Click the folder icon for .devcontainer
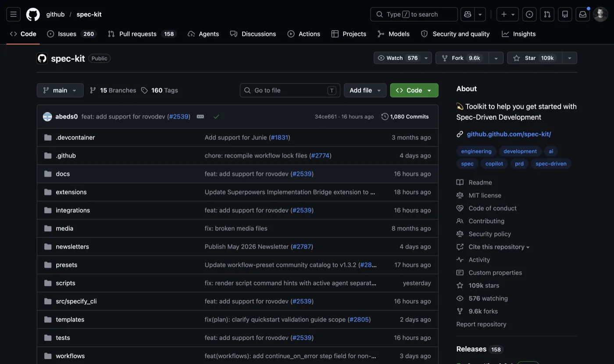Screen dimensions: 614x364 point(48,138)
